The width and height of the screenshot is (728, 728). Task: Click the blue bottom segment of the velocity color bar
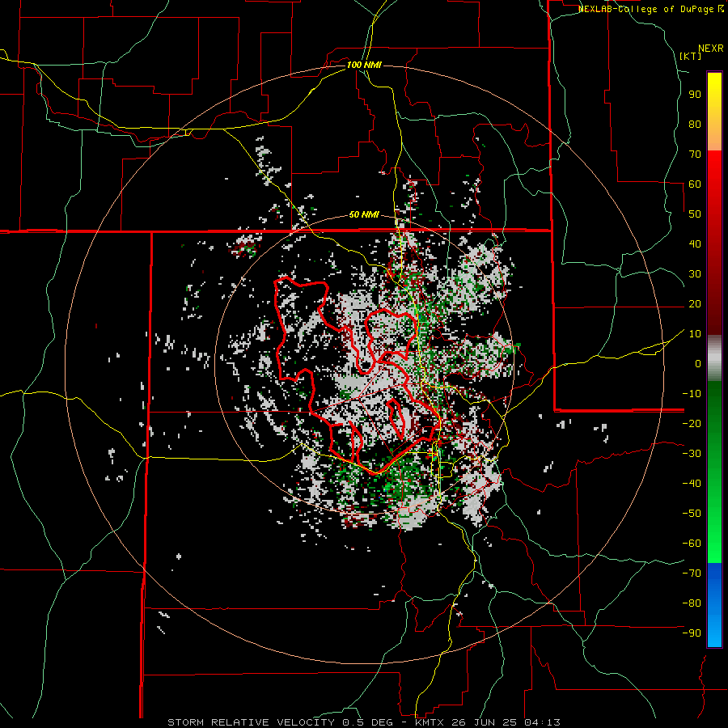(x=714, y=605)
